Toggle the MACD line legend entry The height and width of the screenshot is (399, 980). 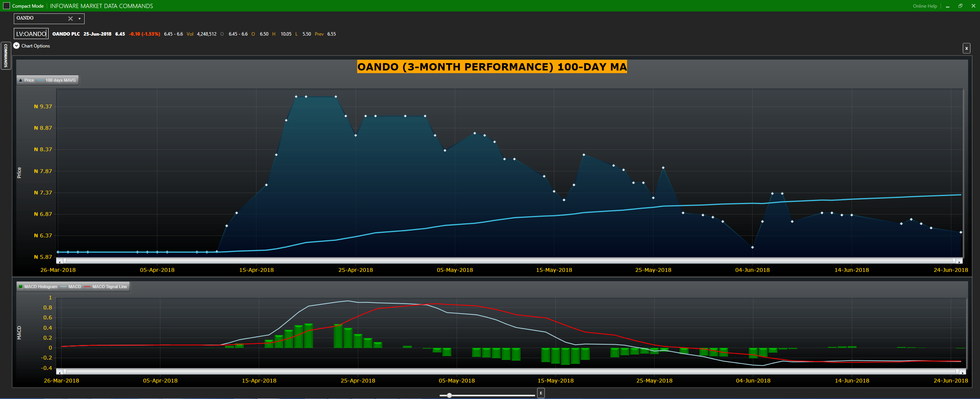coord(71,286)
